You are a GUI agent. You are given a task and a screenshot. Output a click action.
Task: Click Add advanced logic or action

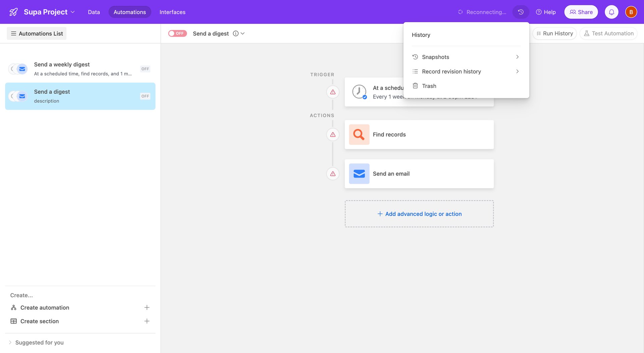click(x=419, y=214)
